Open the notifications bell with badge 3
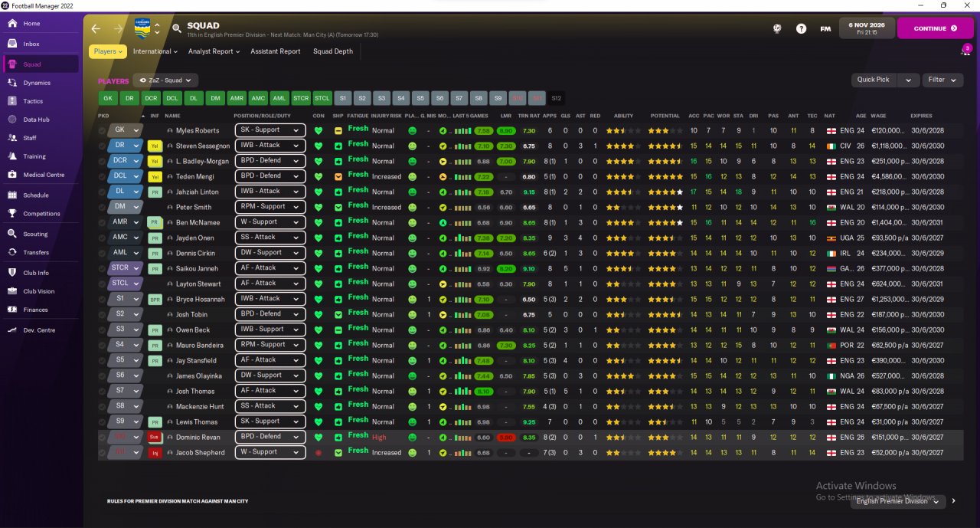980x528 pixels. [965, 51]
